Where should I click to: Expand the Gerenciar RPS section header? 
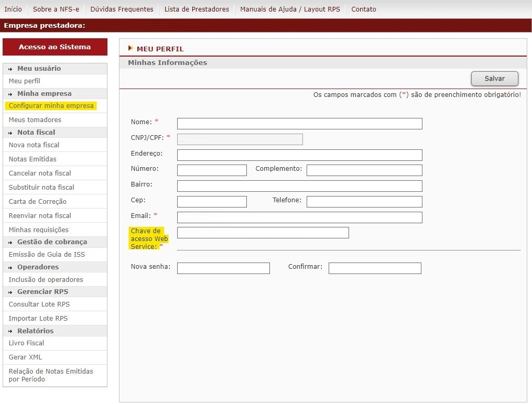pos(42,292)
